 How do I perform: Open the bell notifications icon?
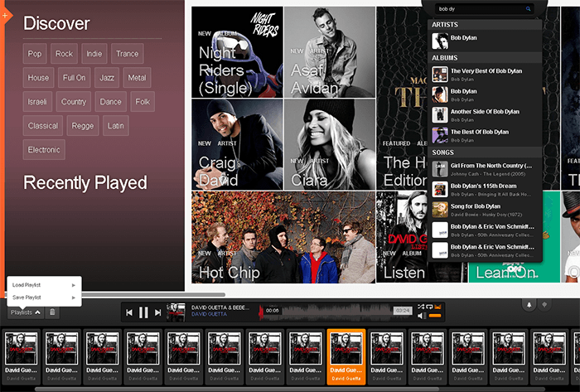(x=529, y=305)
